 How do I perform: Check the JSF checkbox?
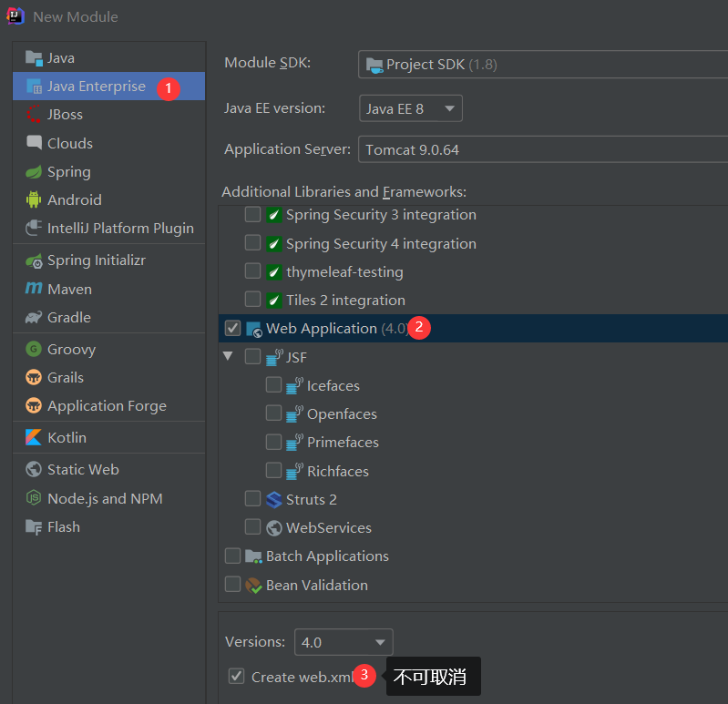pos(252,356)
